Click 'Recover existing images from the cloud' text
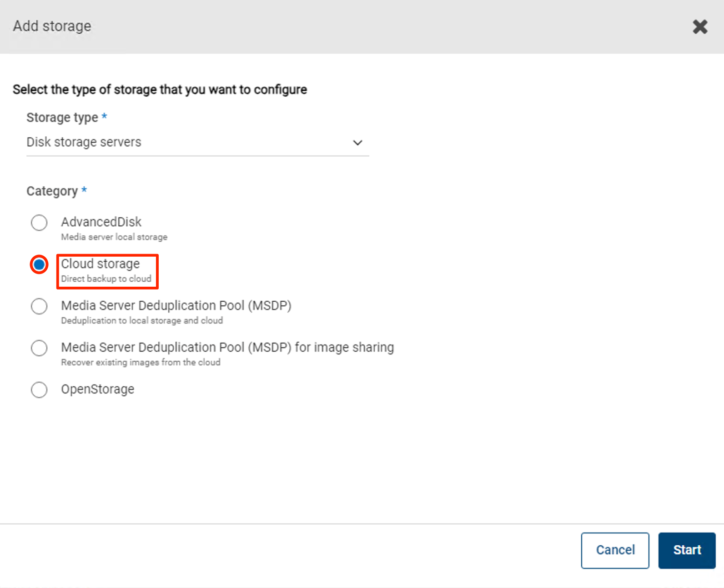The width and height of the screenshot is (724, 588). pyautogui.click(x=141, y=362)
